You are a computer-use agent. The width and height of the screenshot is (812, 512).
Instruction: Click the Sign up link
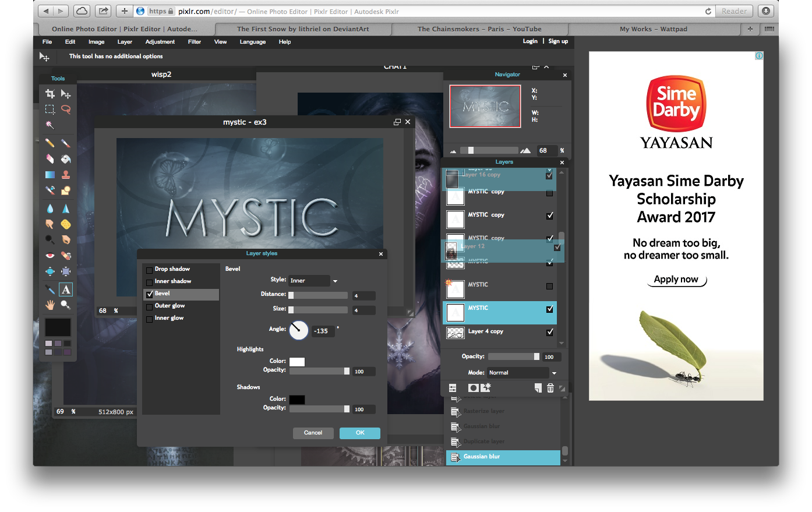pos(558,41)
